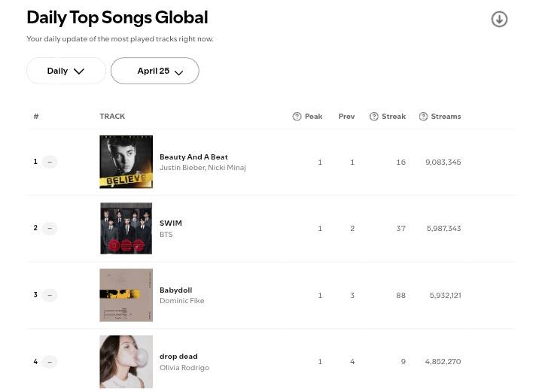Open Beauty And A Beat track
542x392 pixels.
[193, 156]
